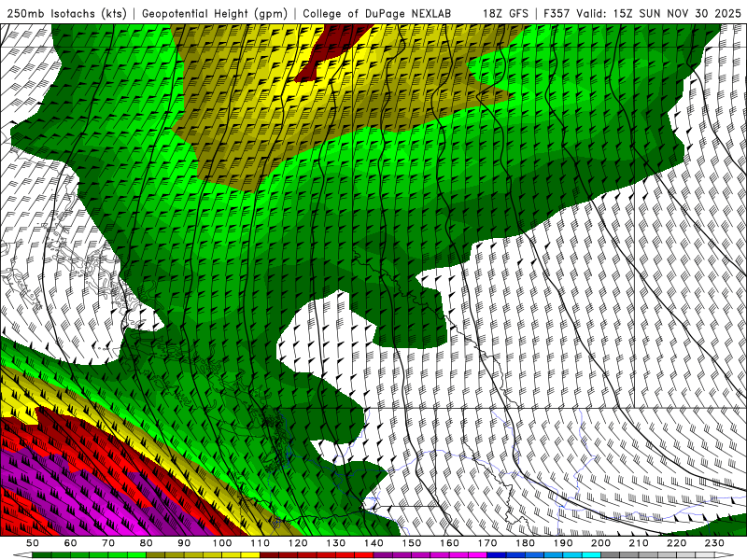Click the '180' value on the color scale
Viewport: 747px width, 560px height.
tap(525, 543)
